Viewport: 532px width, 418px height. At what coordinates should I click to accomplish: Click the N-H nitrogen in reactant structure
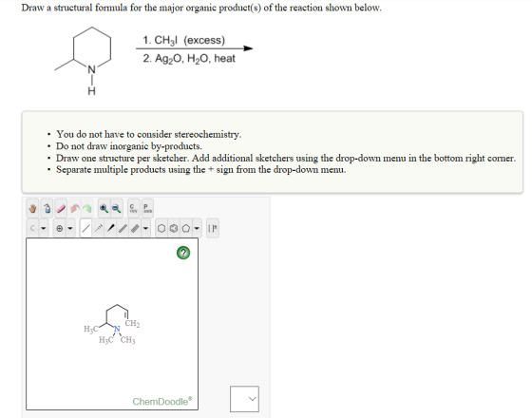tap(91, 69)
